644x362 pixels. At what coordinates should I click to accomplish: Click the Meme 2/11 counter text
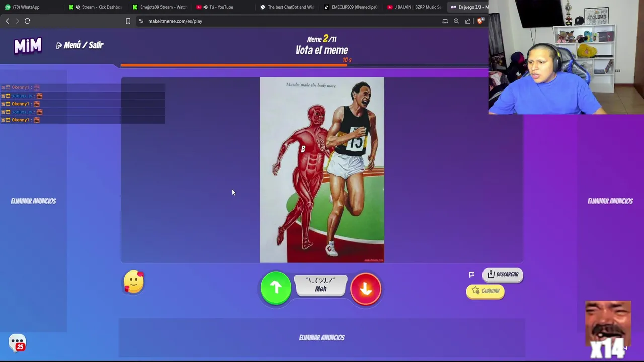(x=322, y=39)
